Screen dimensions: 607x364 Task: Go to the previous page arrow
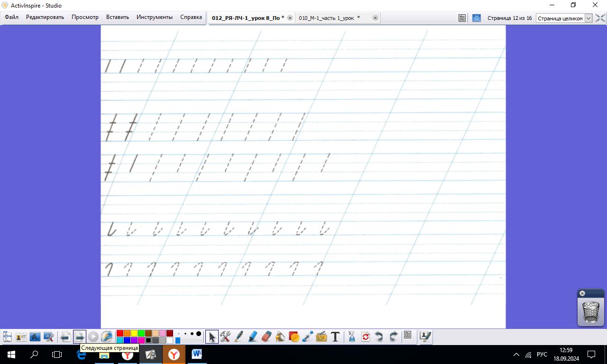[65, 337]
